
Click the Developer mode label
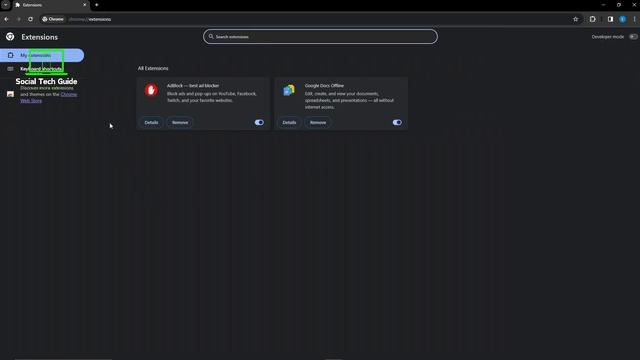(608, 37)
